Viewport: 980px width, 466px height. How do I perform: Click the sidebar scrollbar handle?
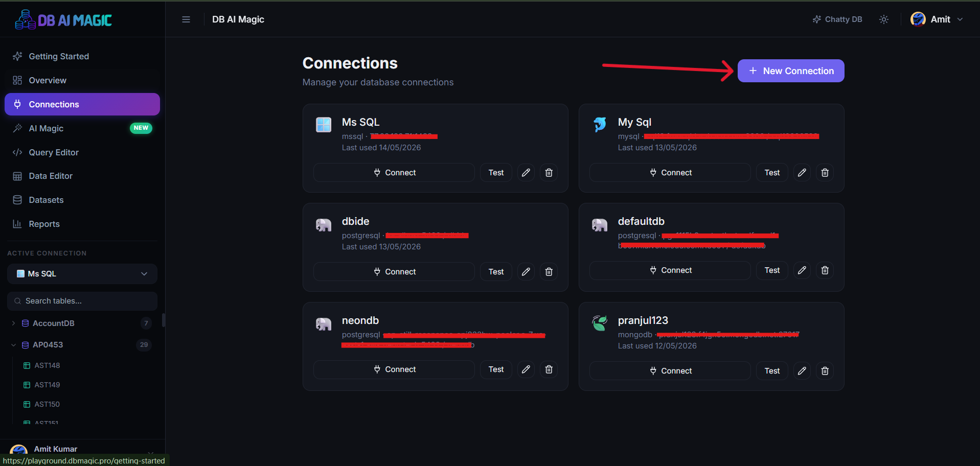click(x=163, y=320)
